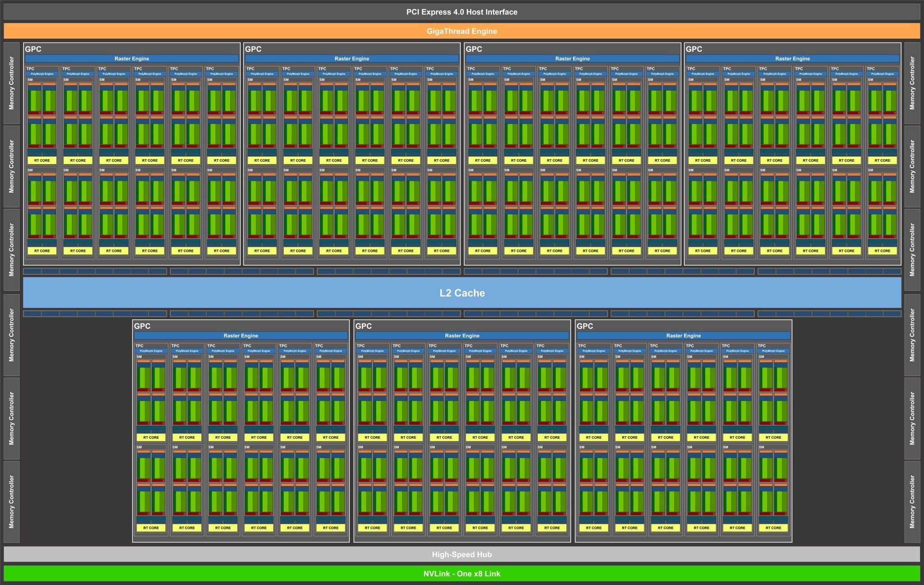Select Raster Engine bar in top-right GPC
924x585 pixels.
[792, 59]
